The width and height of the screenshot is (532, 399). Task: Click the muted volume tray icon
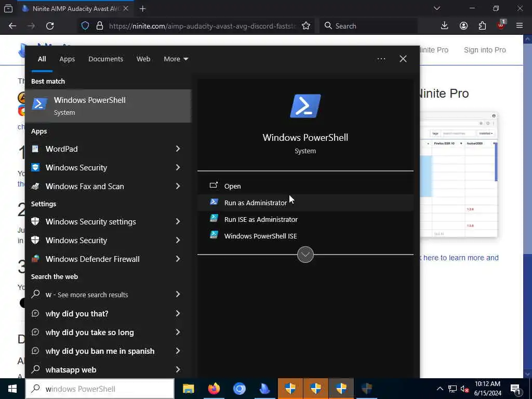pyautogui.click(x=464, y=389)
